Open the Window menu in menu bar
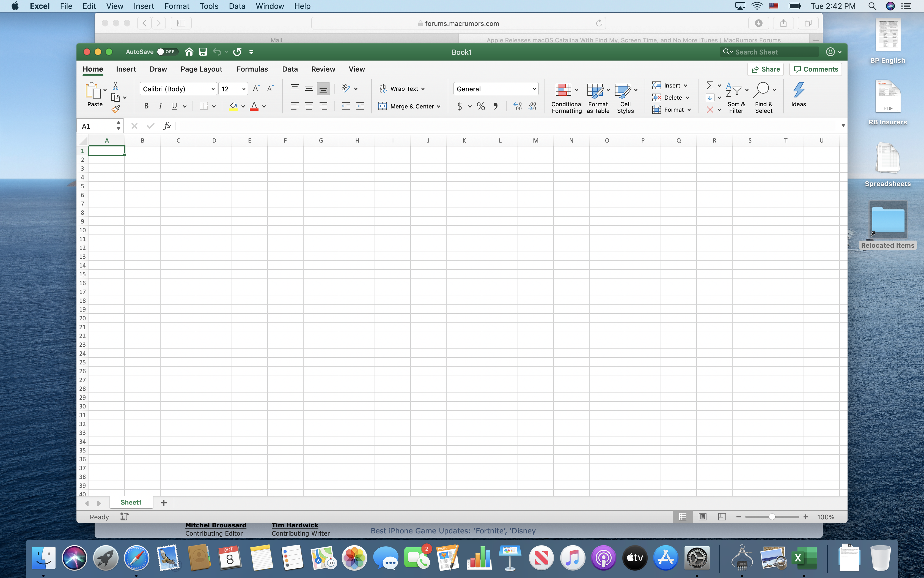 click(269, 6)
